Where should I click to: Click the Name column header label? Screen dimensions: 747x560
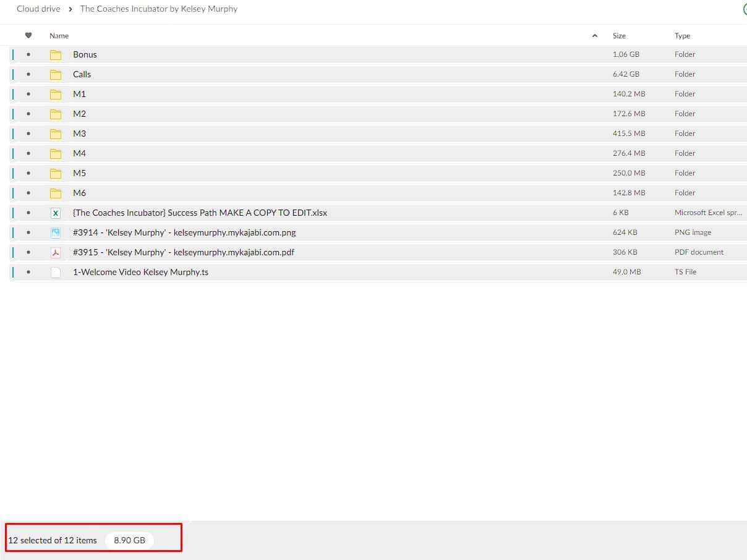(59, 36)
